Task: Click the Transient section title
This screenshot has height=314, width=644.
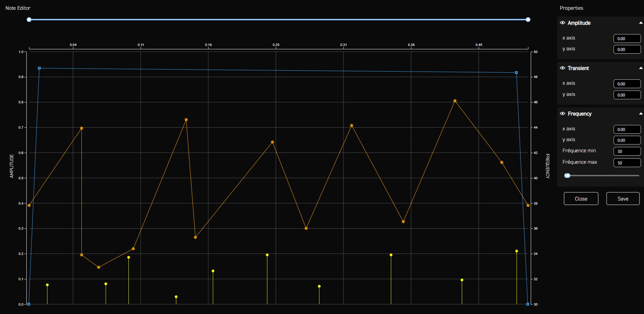Action: (x=578, y=68)
